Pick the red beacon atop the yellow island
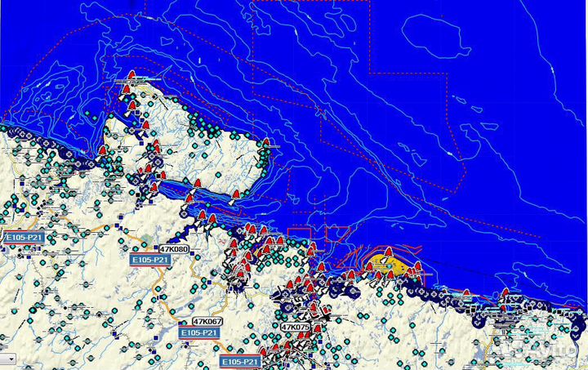Screen dimensions: 588x370 click(x=389, y=252)
